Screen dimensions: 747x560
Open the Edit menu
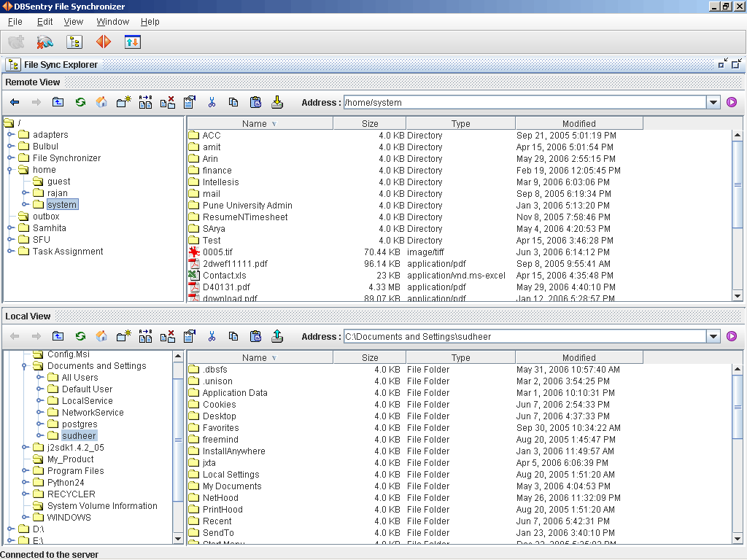tap(44, 22)
